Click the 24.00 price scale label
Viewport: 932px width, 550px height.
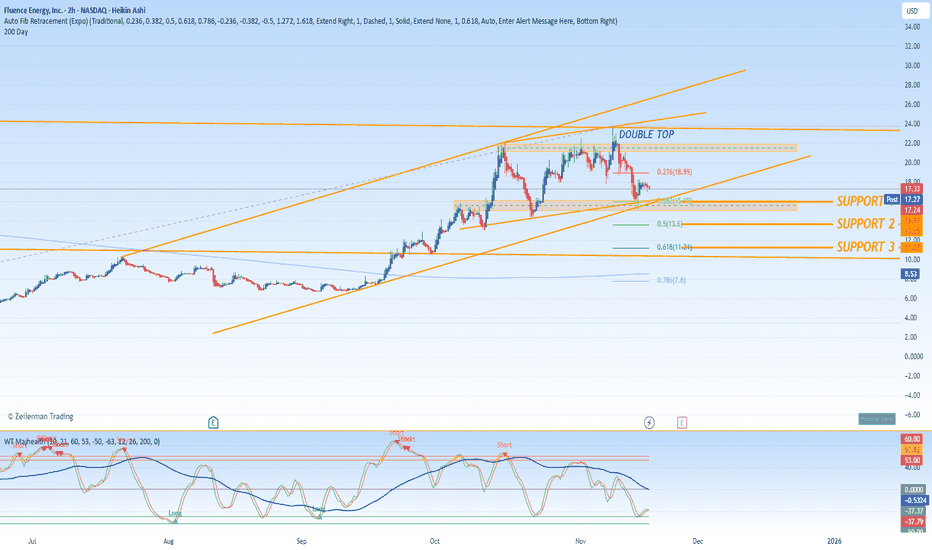[x=912, y=124]
